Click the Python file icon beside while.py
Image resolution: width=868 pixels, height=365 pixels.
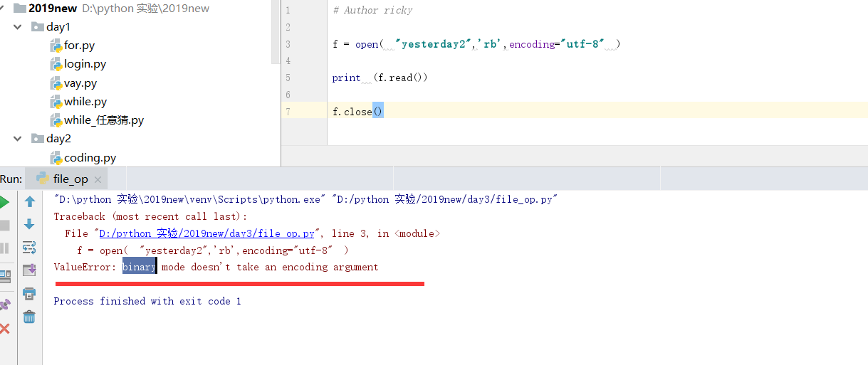[56, 102]
